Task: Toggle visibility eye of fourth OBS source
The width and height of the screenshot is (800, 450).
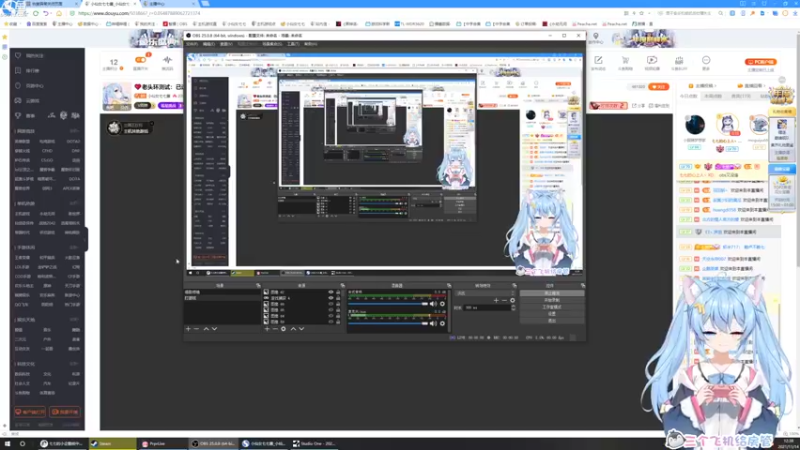Action: tap(331, 310)
